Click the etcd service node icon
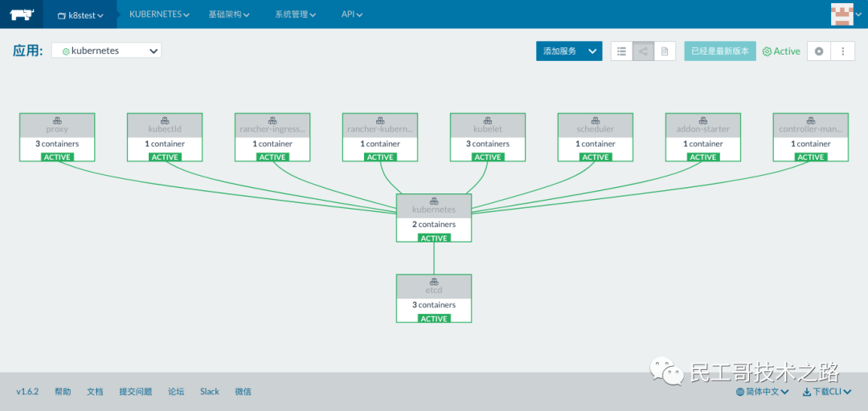 click(x=434, y=282)
